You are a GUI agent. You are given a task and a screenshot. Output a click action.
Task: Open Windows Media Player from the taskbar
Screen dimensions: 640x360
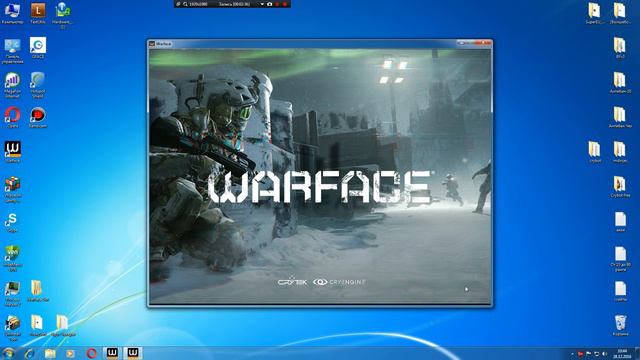click(x=70, y=353)
